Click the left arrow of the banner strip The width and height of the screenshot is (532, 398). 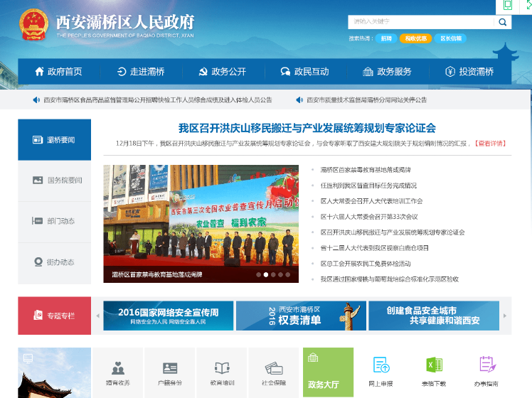98,315
